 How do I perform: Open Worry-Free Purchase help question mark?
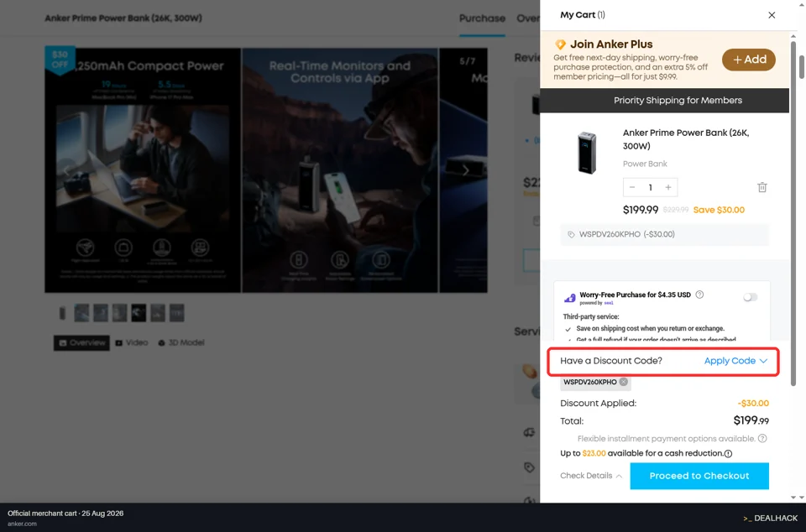[699, 295]
